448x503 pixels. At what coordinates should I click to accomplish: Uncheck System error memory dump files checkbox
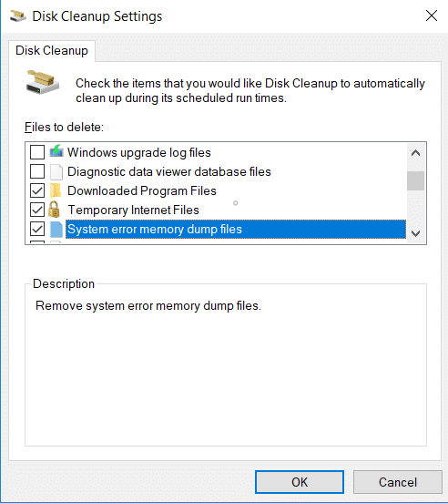pyautogui.click(x=37, y=229)
